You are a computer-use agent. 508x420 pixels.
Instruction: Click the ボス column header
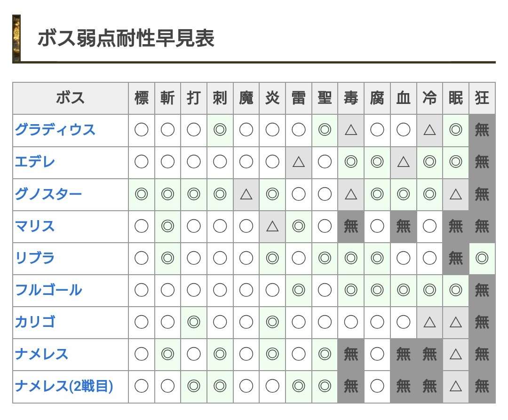(x=71, y=98)
